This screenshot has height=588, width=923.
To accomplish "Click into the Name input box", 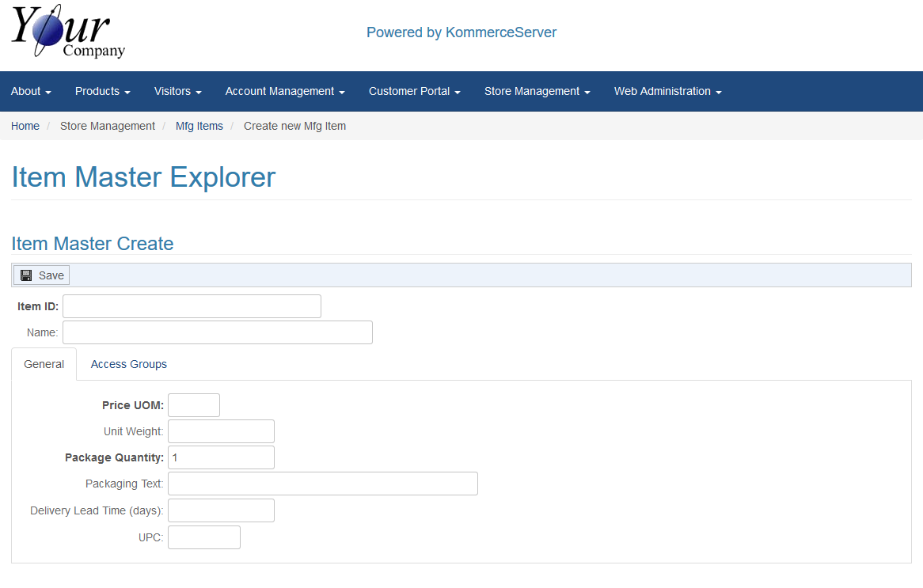I will click(217, 332).
